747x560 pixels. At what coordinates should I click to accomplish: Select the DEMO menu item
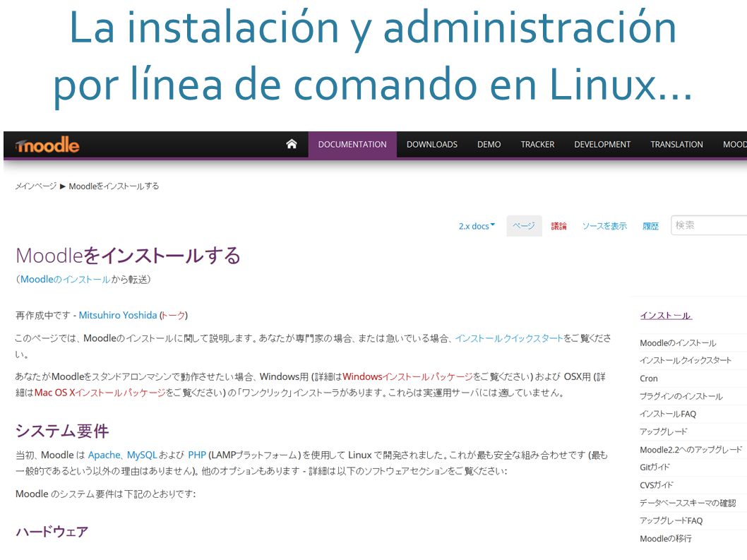[x=489, y=144]
